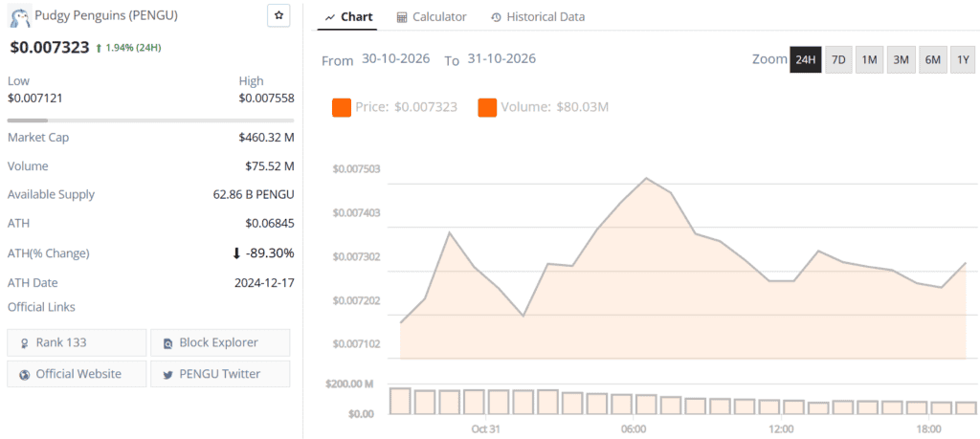This screenshot has height=439, width=980.
Task: Click the Available Supply 62.86 B PENGU
Action: pyautogui.click(x=254, y=194)
